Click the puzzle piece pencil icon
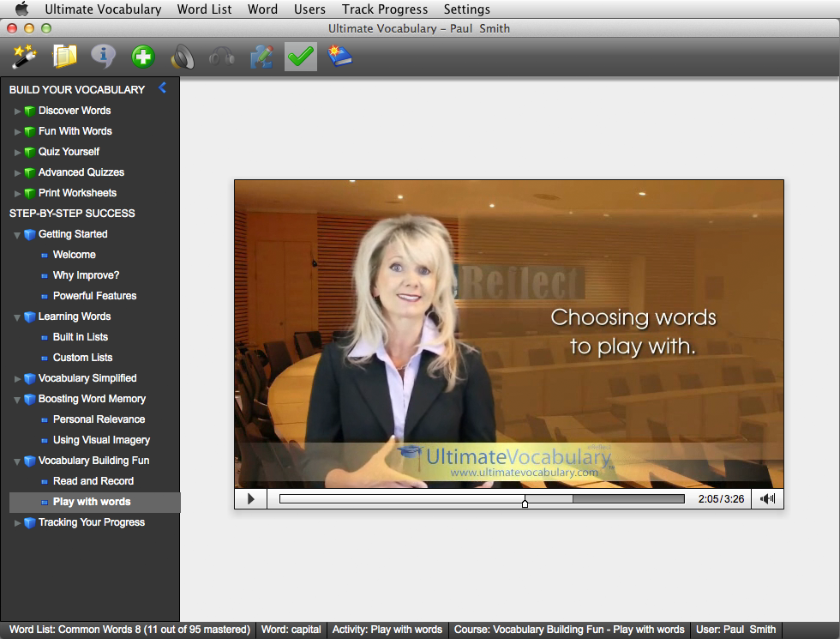This screenshot has height=639, width=840. coord(261,57)
